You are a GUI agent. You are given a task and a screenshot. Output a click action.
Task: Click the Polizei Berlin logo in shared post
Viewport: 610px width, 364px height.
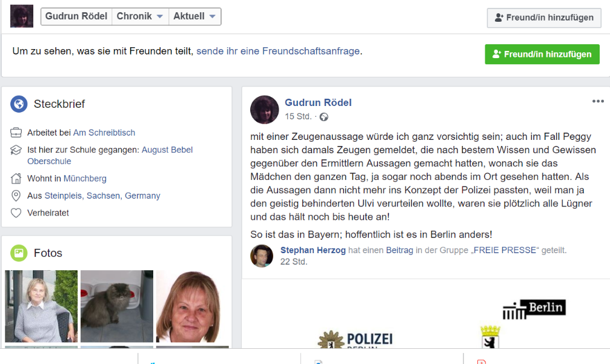[x=355, y=339]
